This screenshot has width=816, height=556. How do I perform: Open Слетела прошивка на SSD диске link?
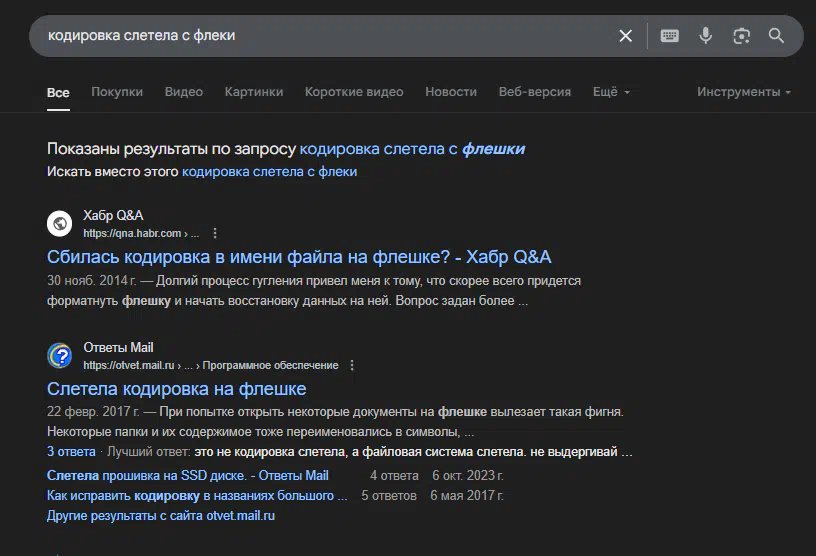(188, 475)
